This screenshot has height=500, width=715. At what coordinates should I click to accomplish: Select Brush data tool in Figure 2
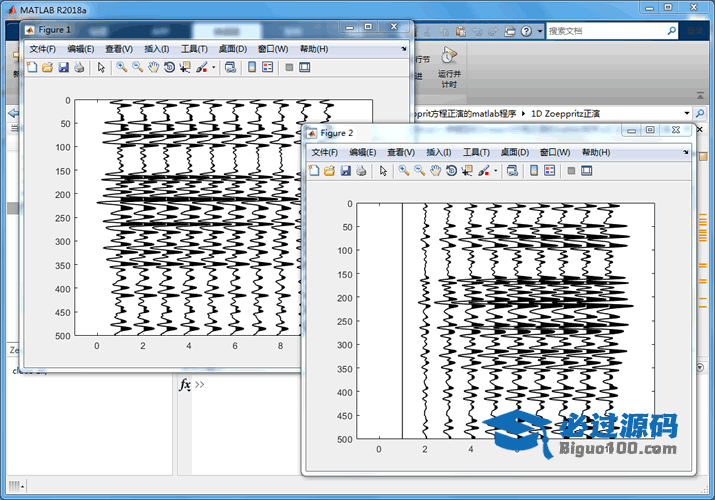pos(484,171)
